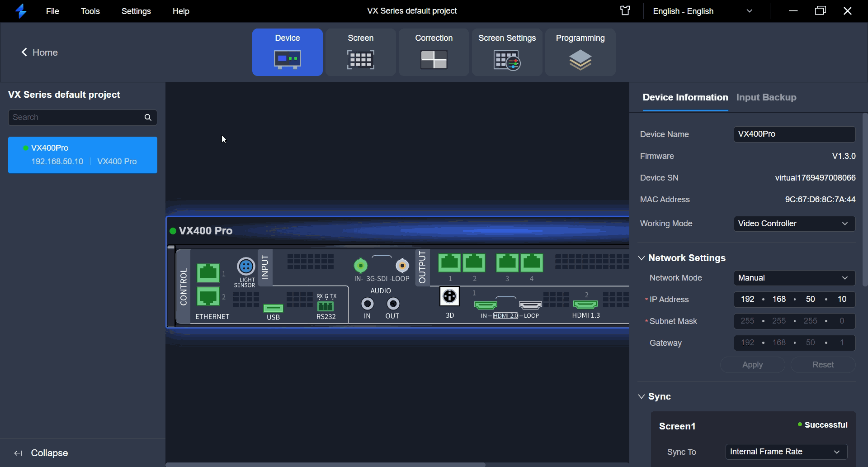The image size is (868, 467).
Task: Click output Ethernet port 1
Action: (x=450, y=263)
